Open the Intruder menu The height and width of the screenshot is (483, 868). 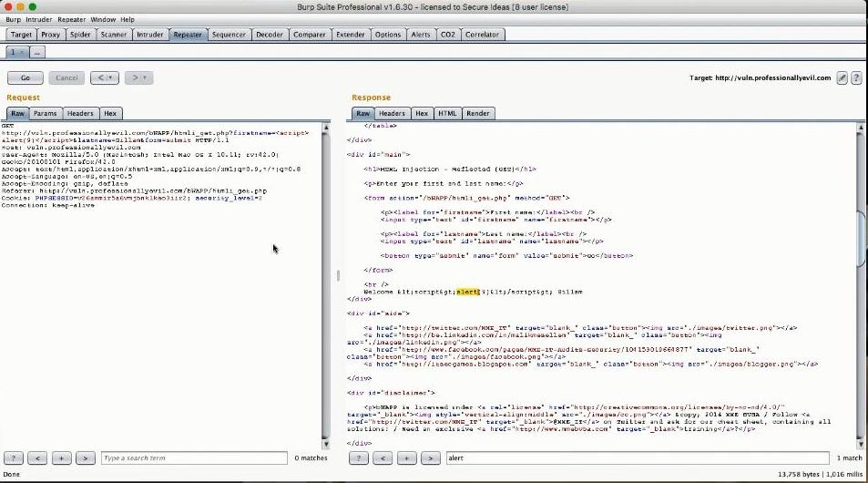click(x=39, y=19)
